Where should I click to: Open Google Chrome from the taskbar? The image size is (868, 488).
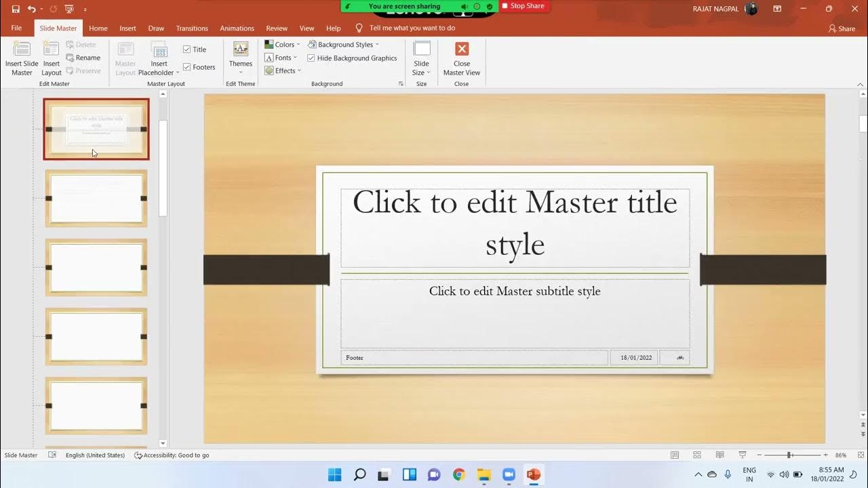pyautogui.click(x=459, y=474)
